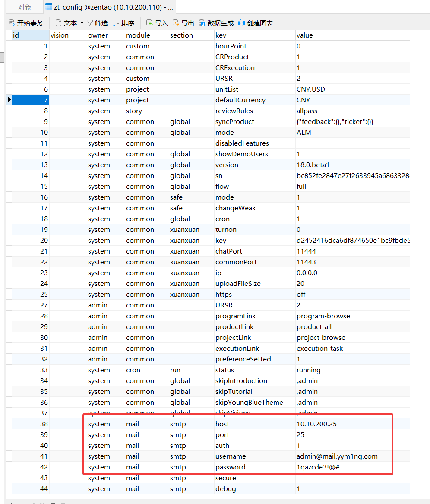Click the 排序 sort icon
430x504 pixels.
pos(116,23)
